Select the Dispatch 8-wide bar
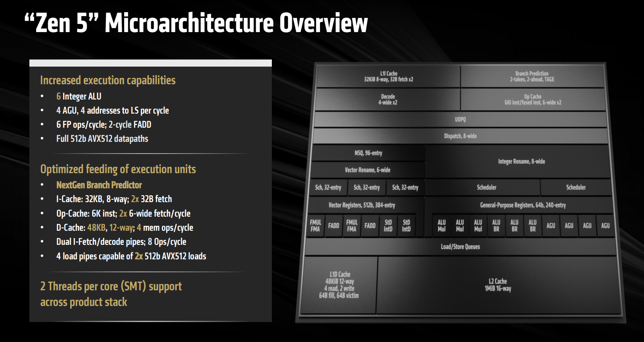The width and height of the screenshot is (644, 342). [460, 136]
